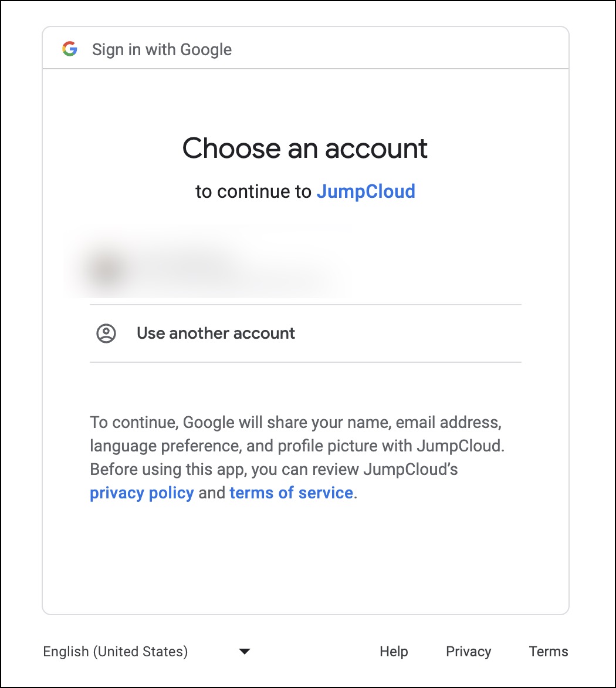Click the "to continue to" subtitle text
The width and height of the screenshot is (616, 688).
253,191
